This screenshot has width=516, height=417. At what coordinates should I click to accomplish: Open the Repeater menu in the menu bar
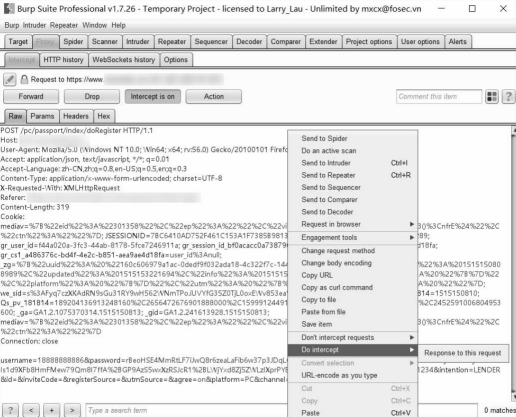[x=64, y=25]
